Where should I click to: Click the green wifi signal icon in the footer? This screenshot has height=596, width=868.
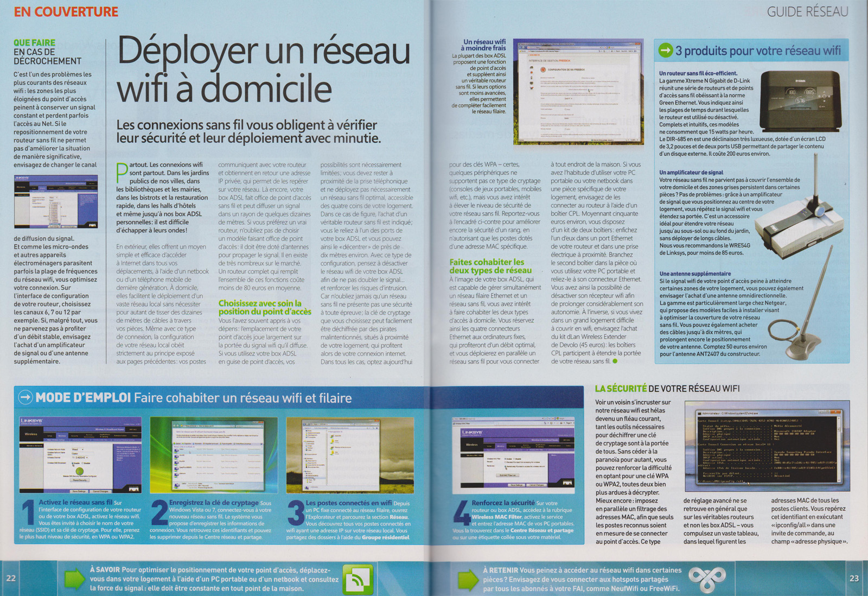pyautogui.click(x=358, y=579)
